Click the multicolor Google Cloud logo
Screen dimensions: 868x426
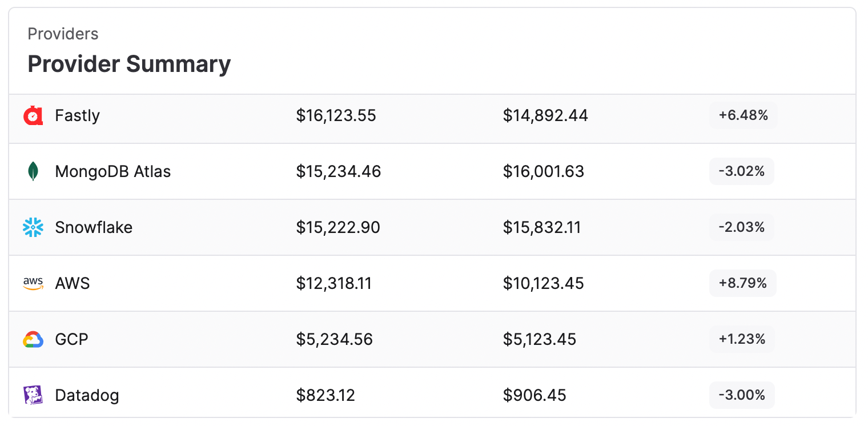click(33, 339)
